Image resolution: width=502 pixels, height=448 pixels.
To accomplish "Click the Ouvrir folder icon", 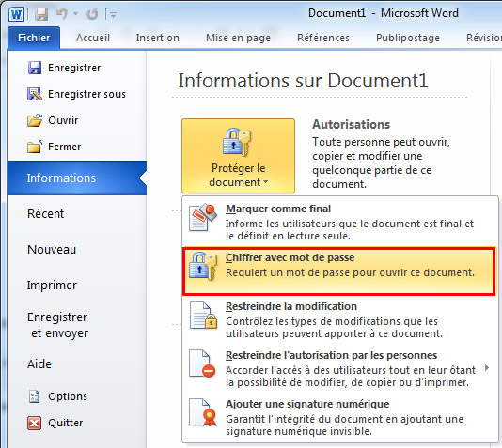I will (x=35, y=120).
